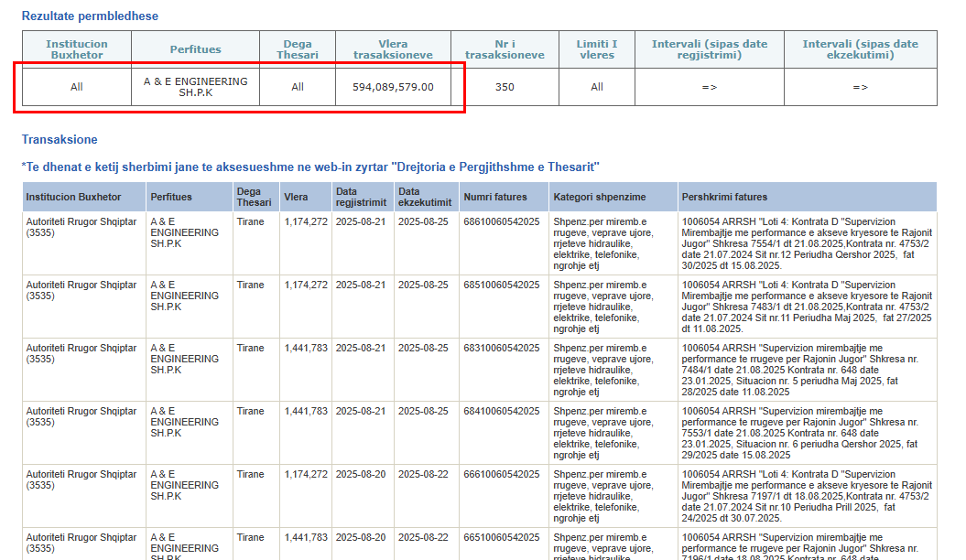Select 'A & E ENGINEERING SH.P.K' in summary row
This screenshot has width=966, height=560.
point(195,87)
